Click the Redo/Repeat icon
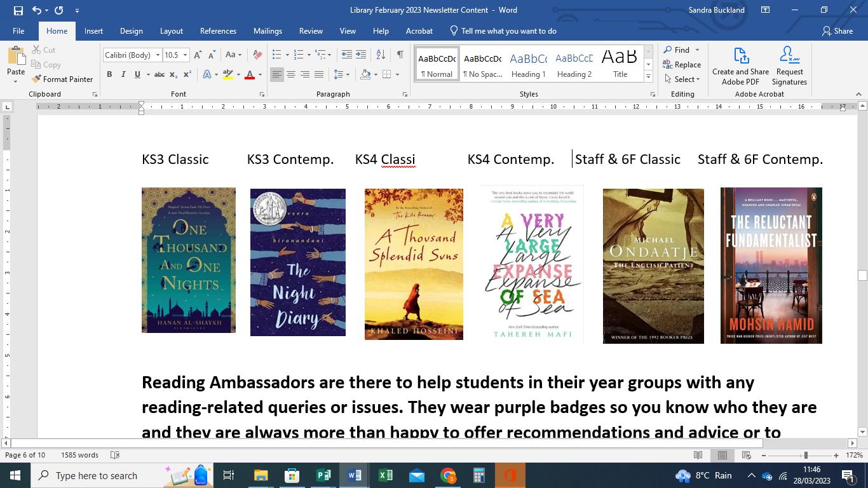Viewport: 868px width, 488px height. pos(59,10)
